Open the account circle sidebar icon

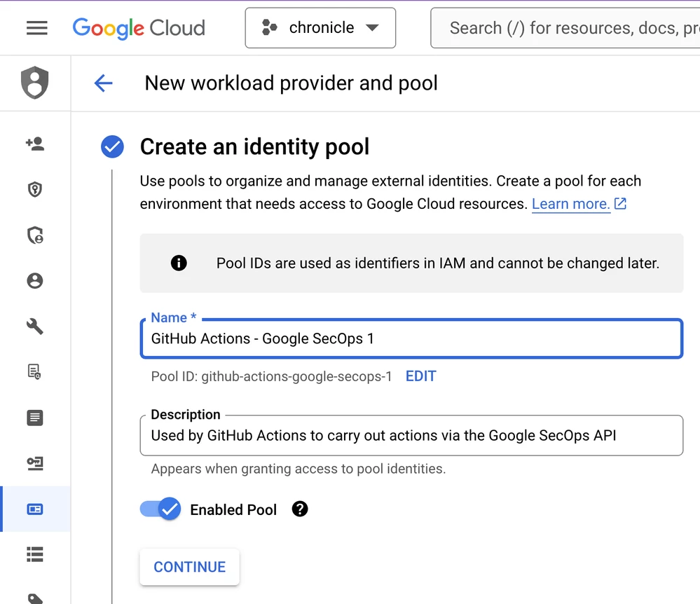coord(35,281)
